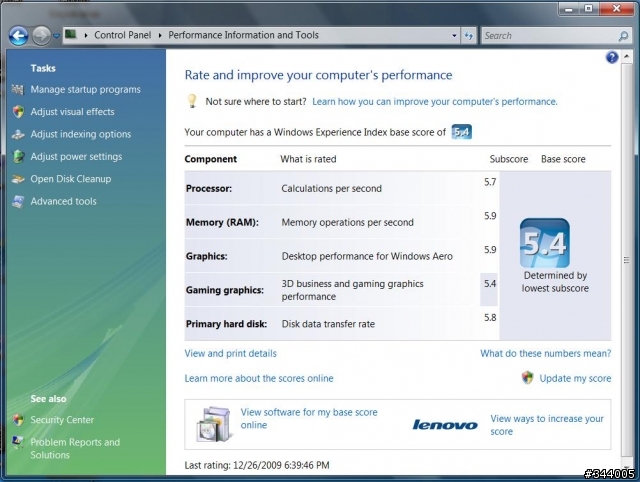Open the address bar history dropdown
The height and width of the screenshot is (482, 640).
click(x=454, y=36)
